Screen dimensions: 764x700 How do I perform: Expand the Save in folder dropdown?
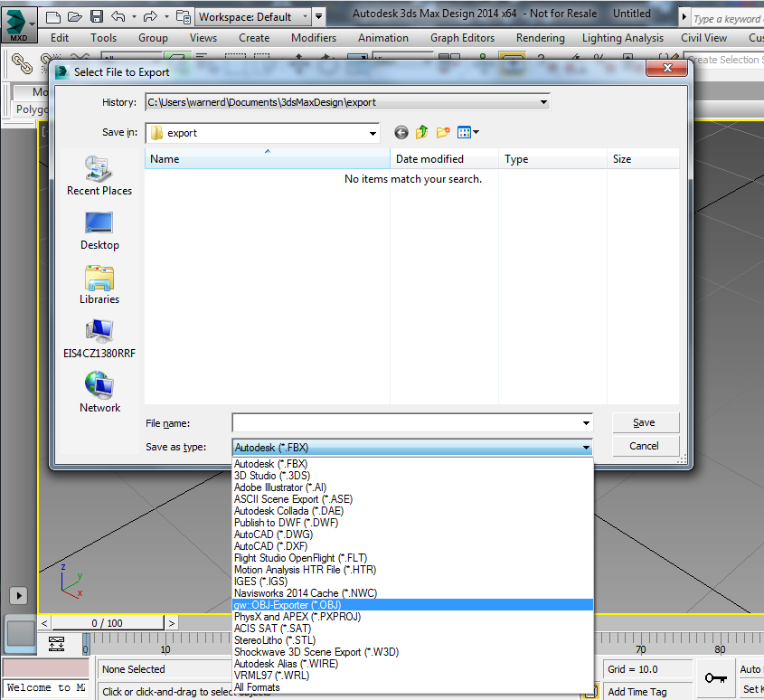373,132
